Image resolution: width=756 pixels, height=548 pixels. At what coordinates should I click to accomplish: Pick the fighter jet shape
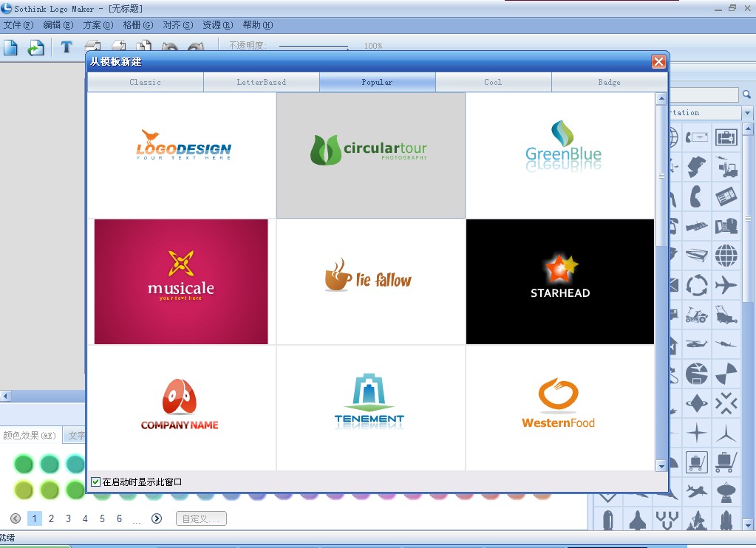(x=697, y=492)
